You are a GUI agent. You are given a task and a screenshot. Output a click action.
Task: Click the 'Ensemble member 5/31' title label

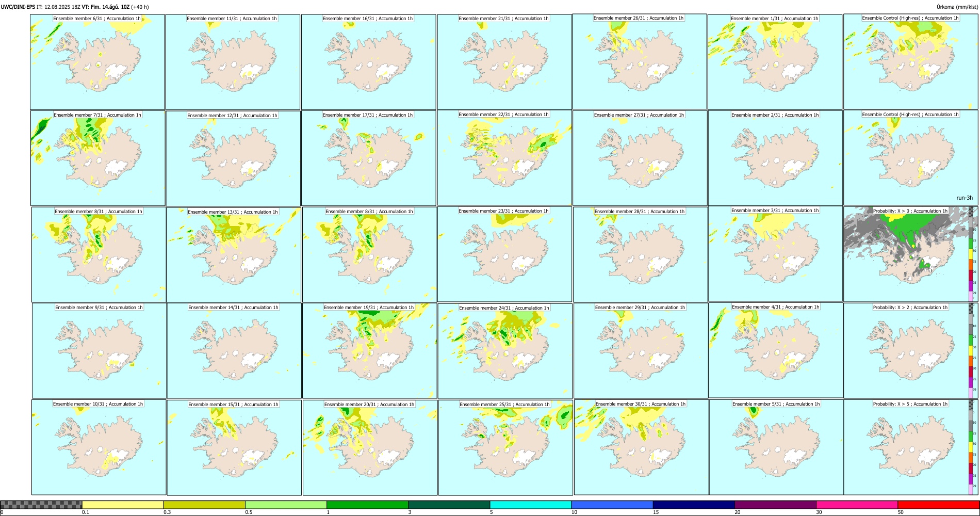click(x=776, y=404)
